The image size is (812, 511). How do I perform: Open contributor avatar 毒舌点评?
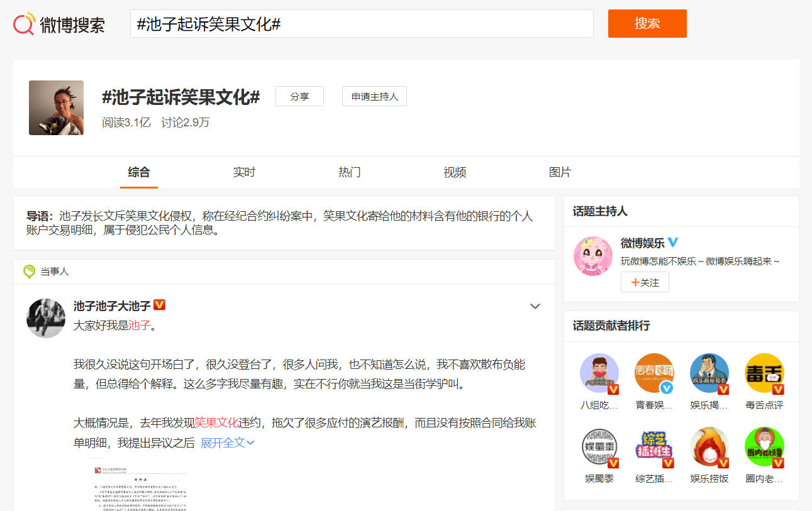tap(764, 373)
